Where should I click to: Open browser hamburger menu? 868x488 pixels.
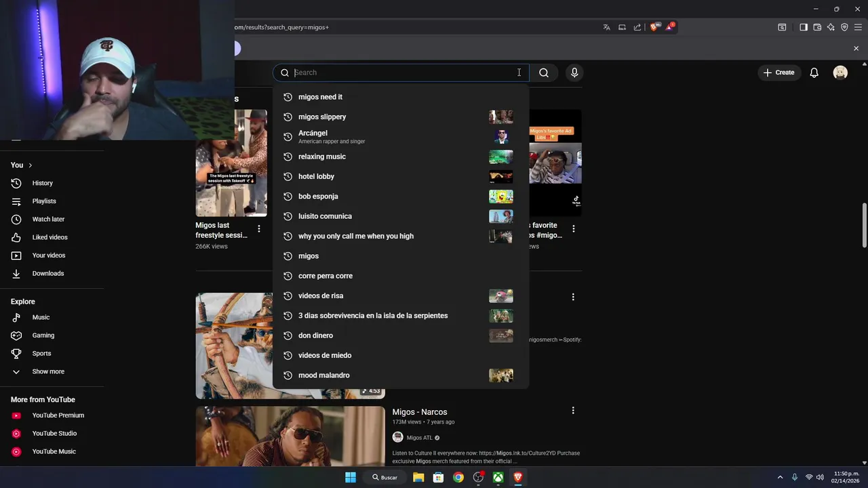point(858,27)
